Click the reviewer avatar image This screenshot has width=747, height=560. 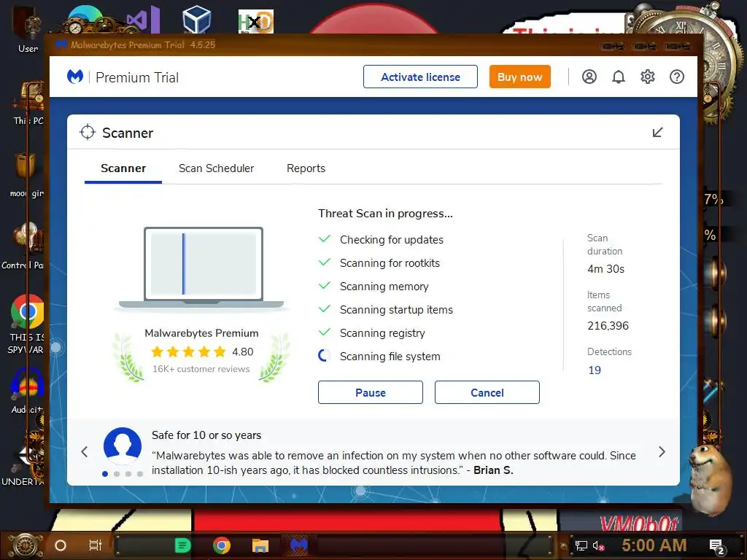pos(123,446)
